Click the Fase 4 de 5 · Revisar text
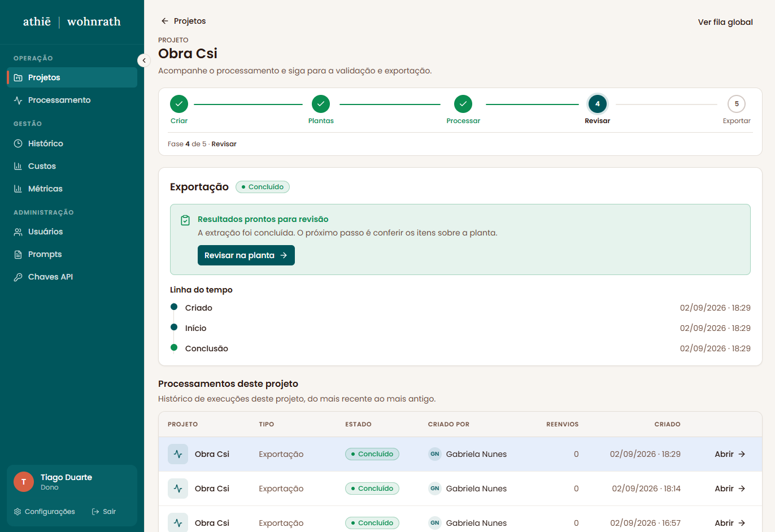The width and height of the screenshot is (775, 532). coord(202,144)
